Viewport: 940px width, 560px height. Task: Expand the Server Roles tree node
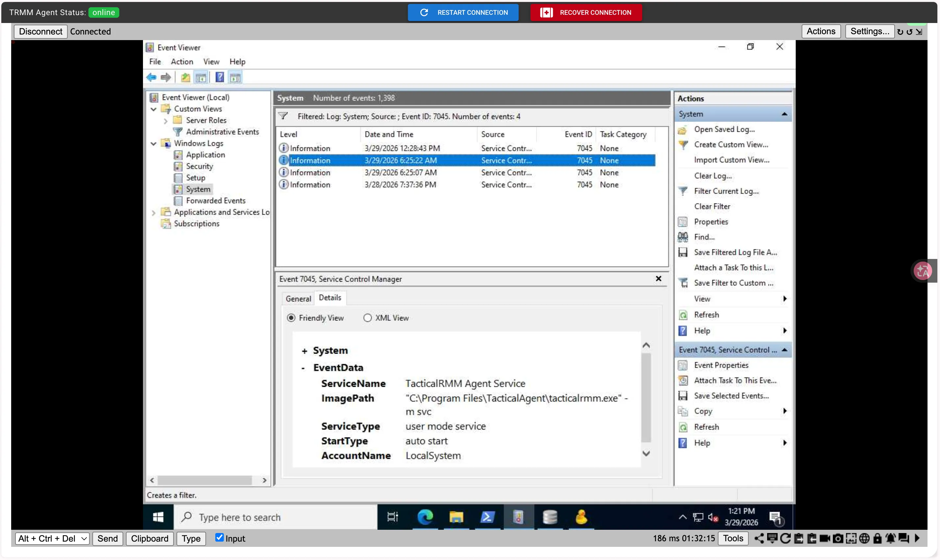point(165,121)
